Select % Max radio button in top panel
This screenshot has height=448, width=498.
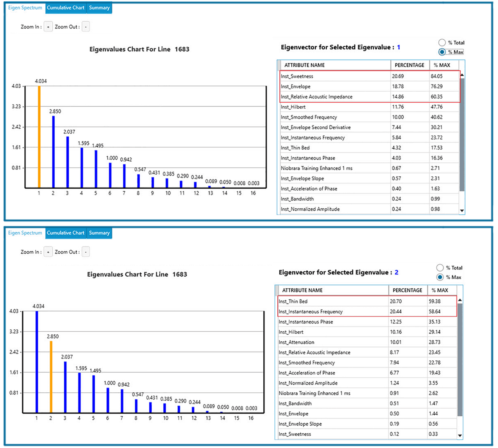click(x=442, y=52)
